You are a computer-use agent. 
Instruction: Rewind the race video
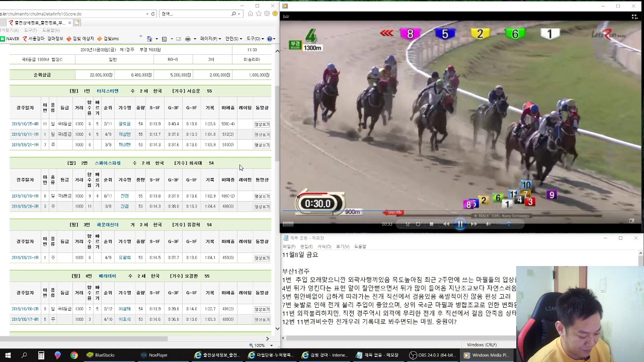pos(446,224)
